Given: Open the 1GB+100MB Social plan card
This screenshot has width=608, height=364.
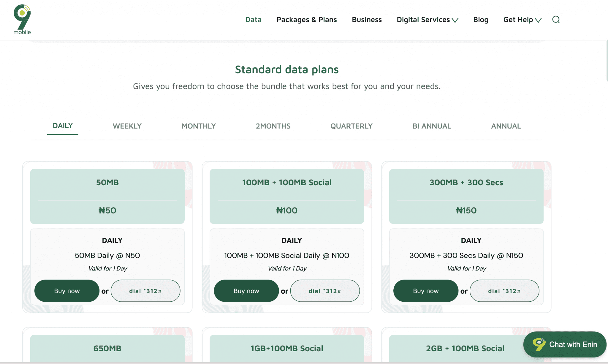Looking at the screenshot, I should (x=287, y=348).
